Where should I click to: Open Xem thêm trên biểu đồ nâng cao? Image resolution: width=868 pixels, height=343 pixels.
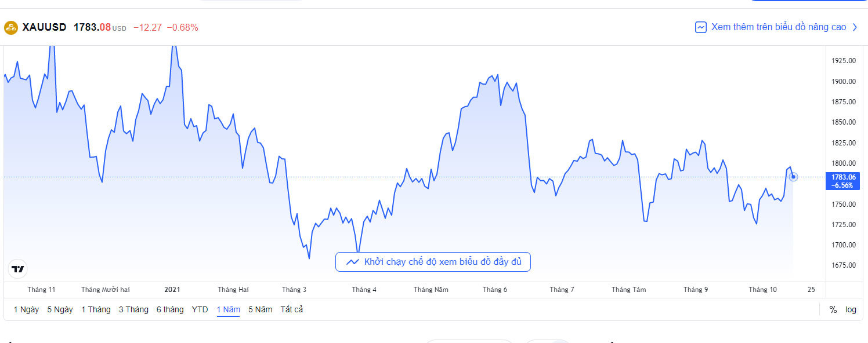(x=778, y=27)
